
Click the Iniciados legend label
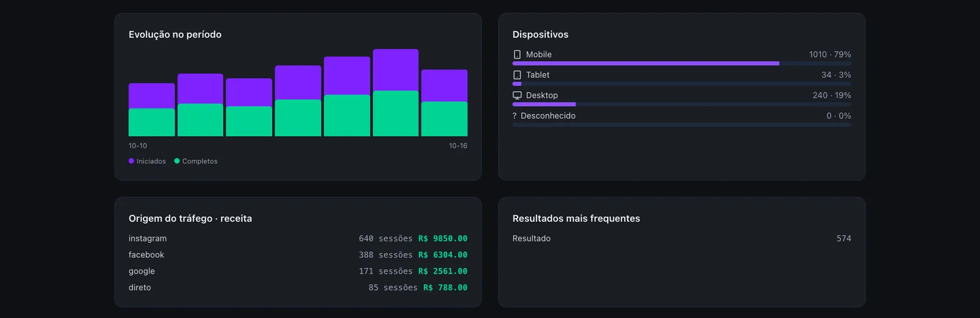(151, 161)
